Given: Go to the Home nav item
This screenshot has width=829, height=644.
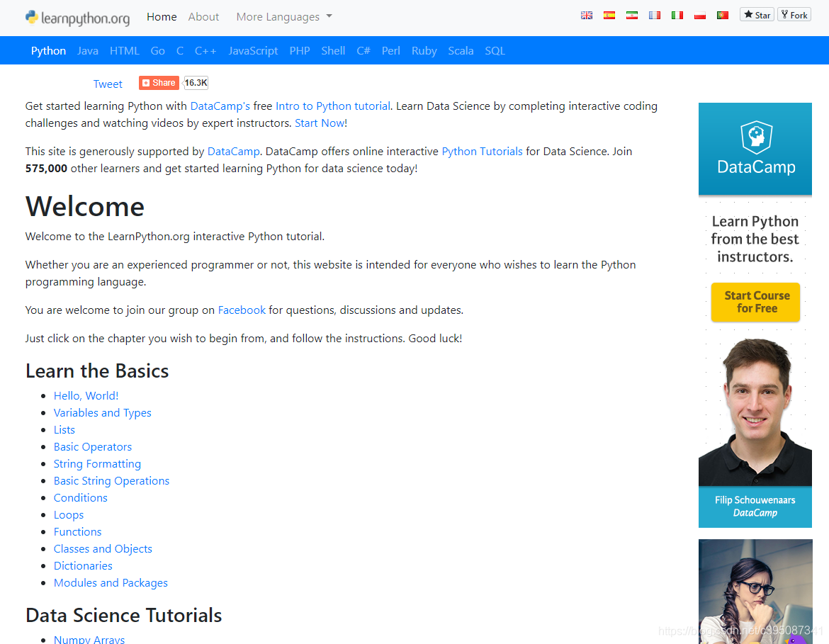Looking at the screenshot, I should (162, 17).
